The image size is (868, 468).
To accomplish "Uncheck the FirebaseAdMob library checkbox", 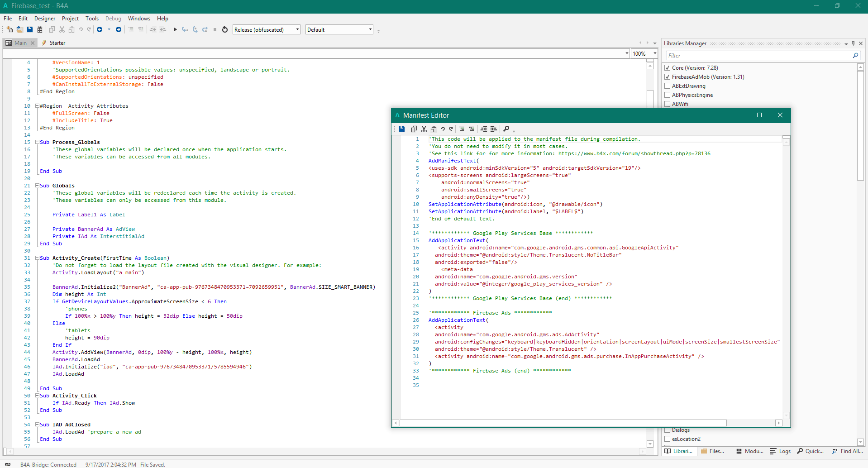I will tap(667, 77).
